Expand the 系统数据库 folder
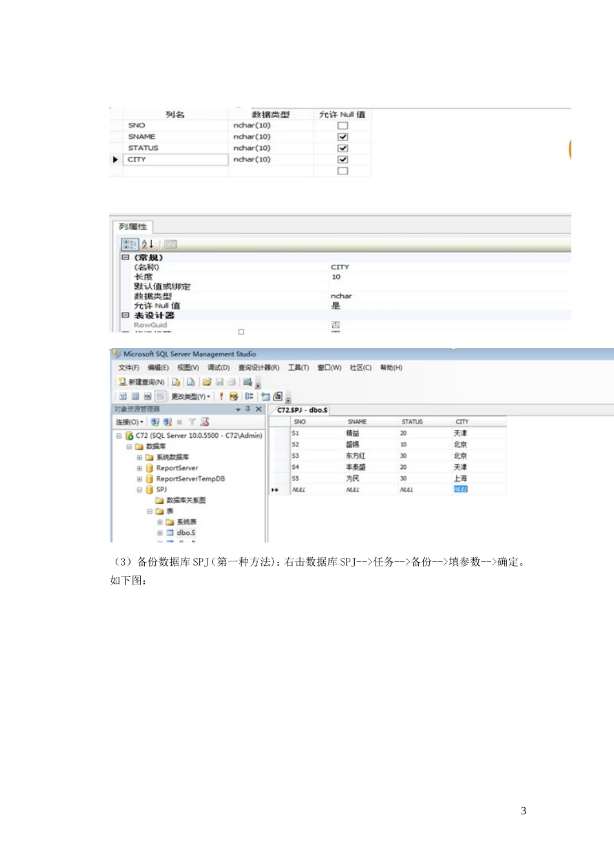 pos(139,457)
